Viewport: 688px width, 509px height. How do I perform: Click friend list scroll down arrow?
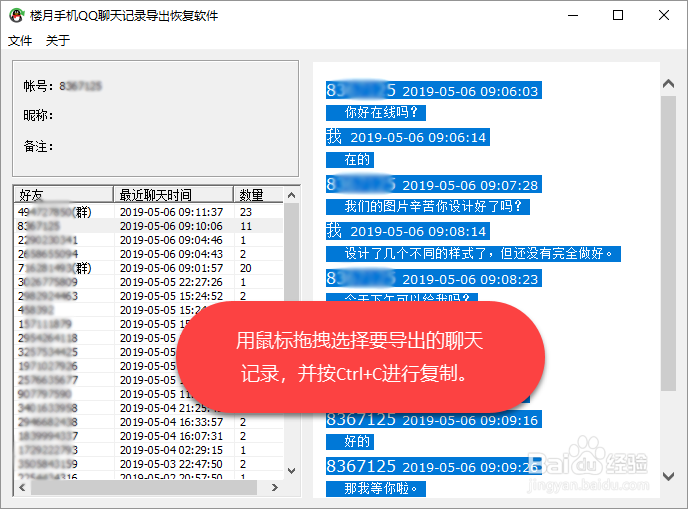click(291, 471)
